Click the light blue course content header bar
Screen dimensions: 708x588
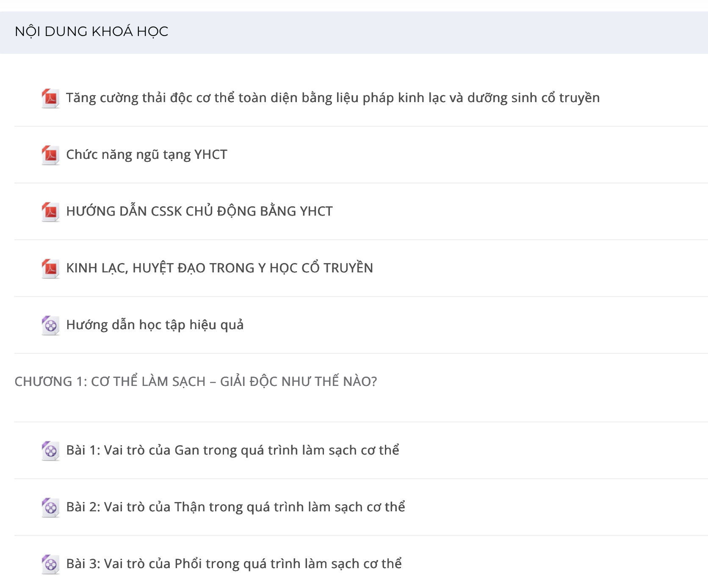coord(423,33)
